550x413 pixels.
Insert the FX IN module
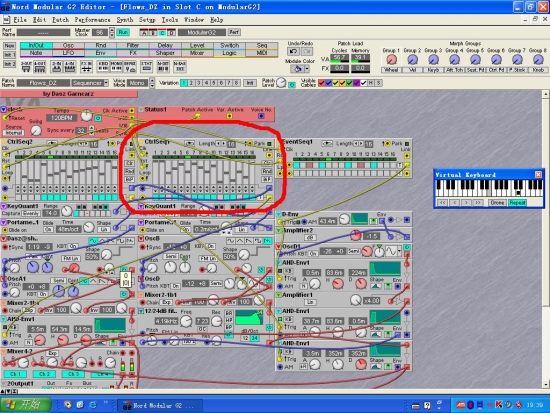click(86, 67)
